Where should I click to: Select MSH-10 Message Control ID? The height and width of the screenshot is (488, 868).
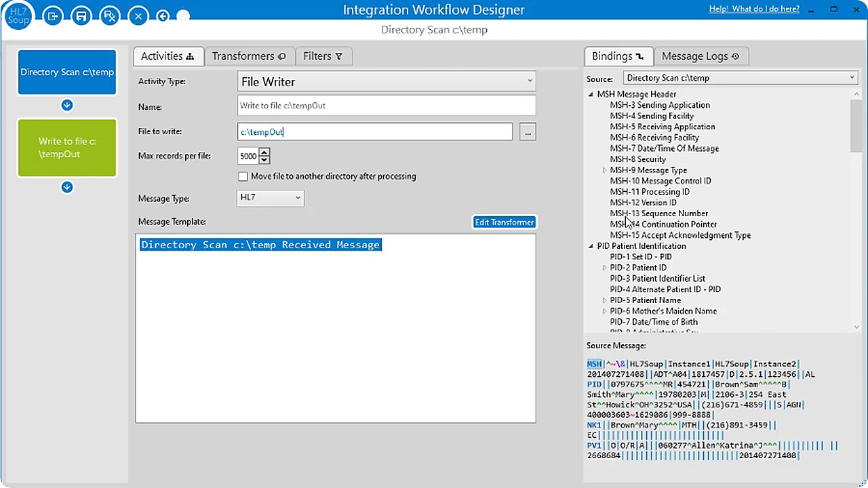[x=660, y=181]
